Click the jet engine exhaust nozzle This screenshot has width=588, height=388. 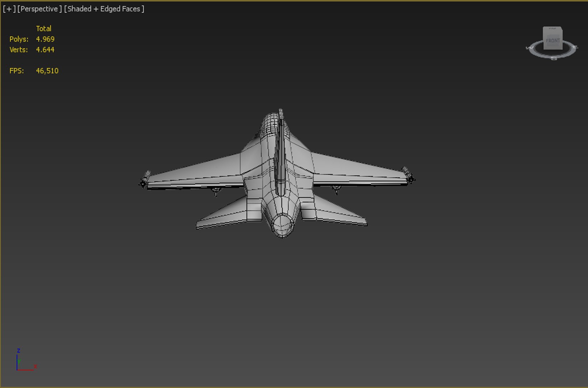click(x=282, y=225)
